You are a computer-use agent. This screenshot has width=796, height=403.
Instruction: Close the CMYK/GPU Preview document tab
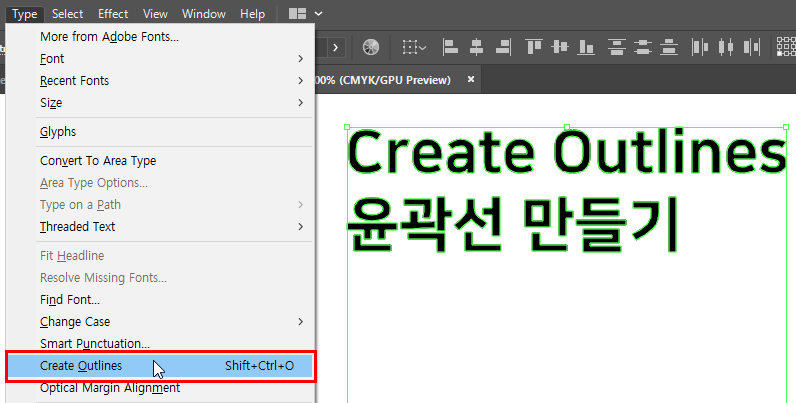pyautogui.click(x=471, y=79)
